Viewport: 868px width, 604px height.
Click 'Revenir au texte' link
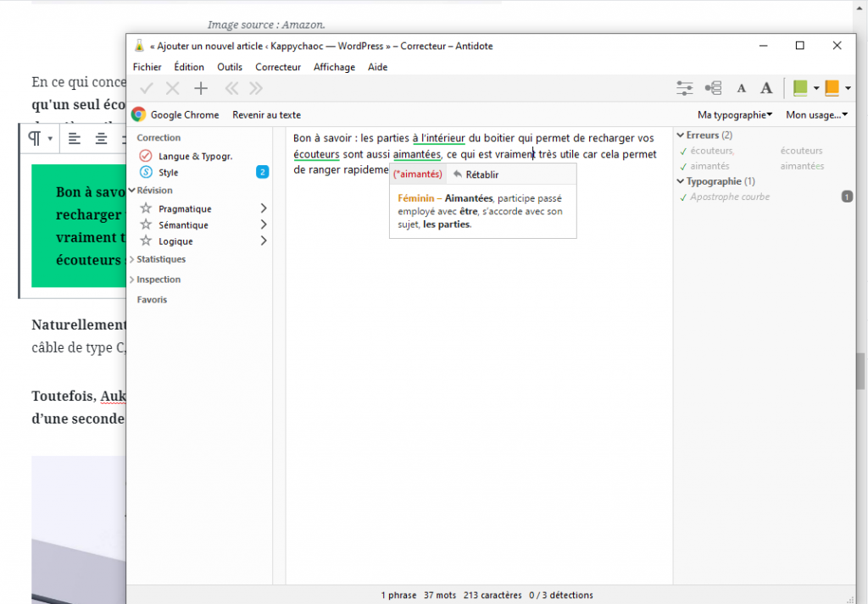(266, 114)
